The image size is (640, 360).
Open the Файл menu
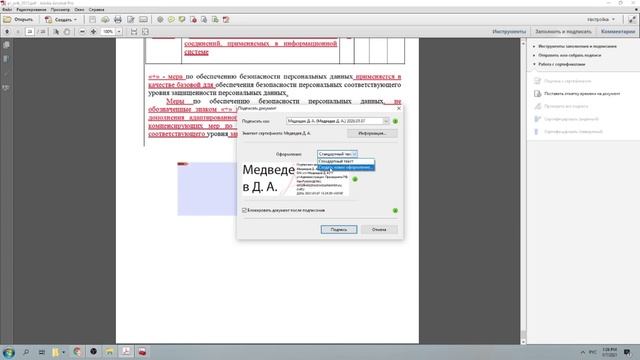click(x=7, y=9)
